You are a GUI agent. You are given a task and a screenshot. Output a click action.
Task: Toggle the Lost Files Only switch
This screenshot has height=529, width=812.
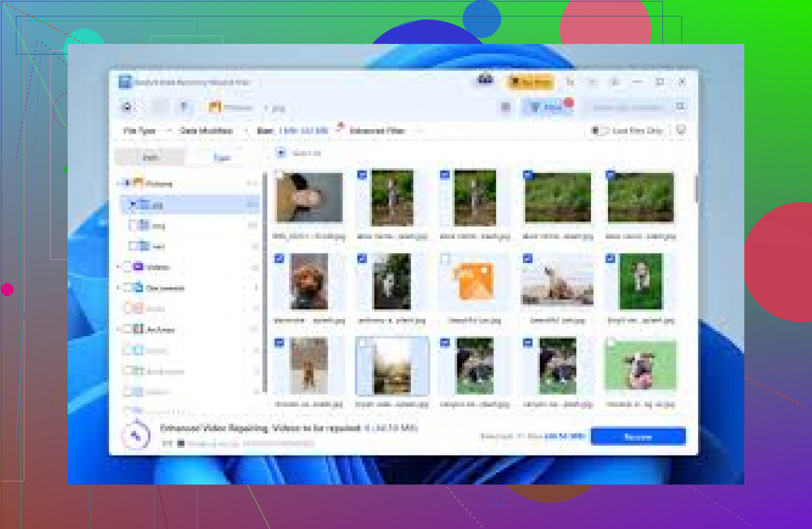pos(600,131)
